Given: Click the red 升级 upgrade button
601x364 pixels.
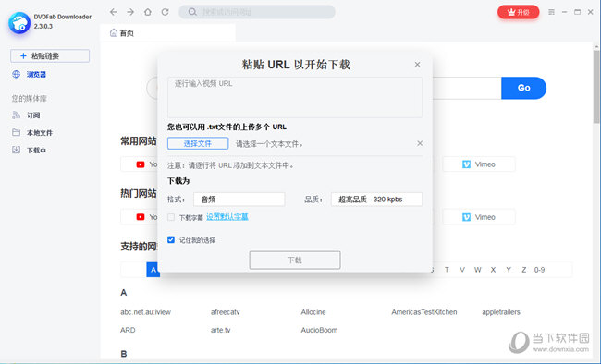Looking at the screenshot, I should click(x=518, y=12).
